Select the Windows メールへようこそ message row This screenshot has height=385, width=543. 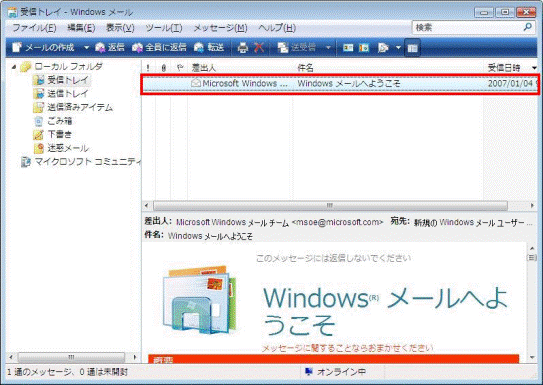click(x=340, y=83)
